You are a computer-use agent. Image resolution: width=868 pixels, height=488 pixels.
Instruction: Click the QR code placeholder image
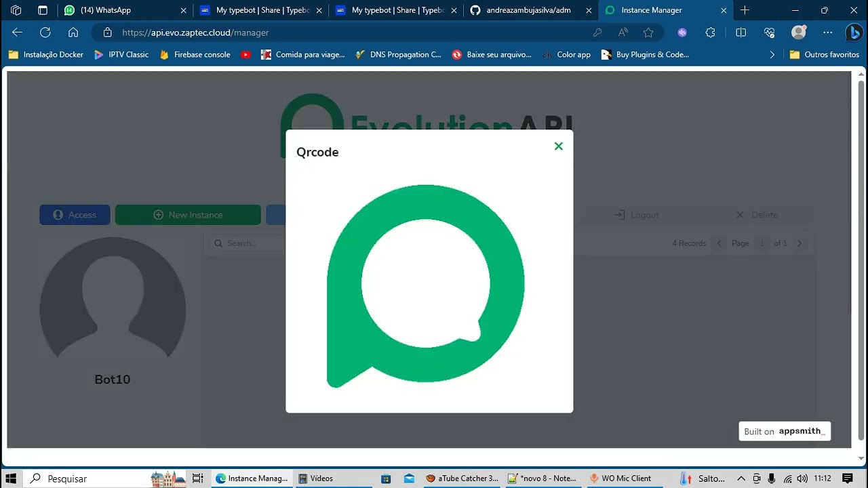click(426, 286)
